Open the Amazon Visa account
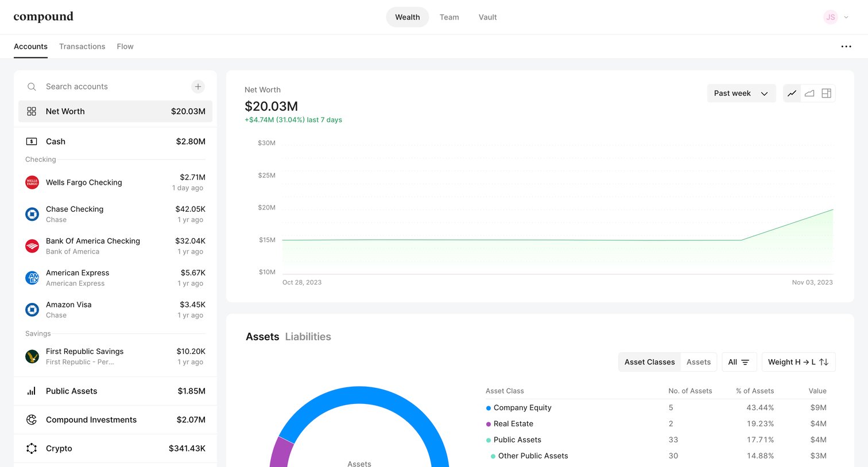868x467 pixels. [x=115, y=310]
